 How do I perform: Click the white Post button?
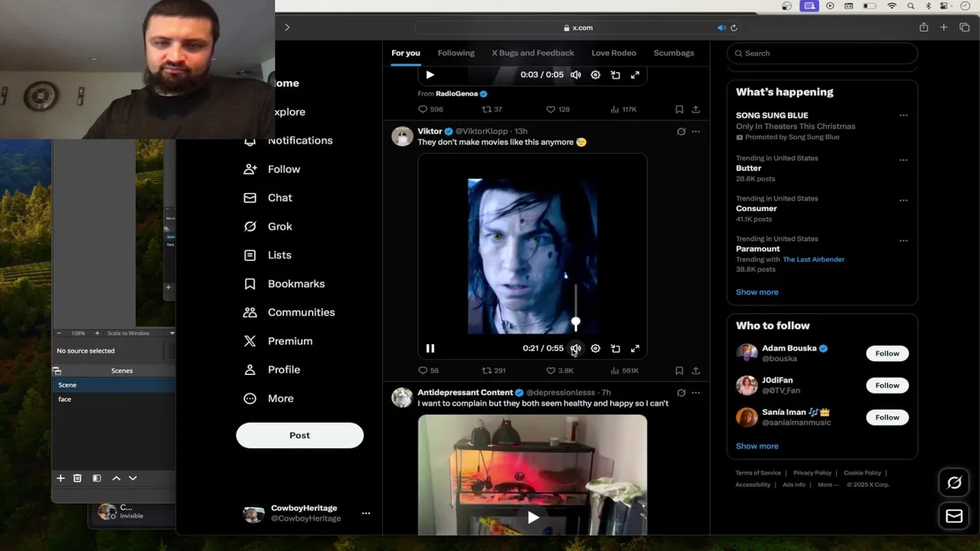tap(299, 435)
